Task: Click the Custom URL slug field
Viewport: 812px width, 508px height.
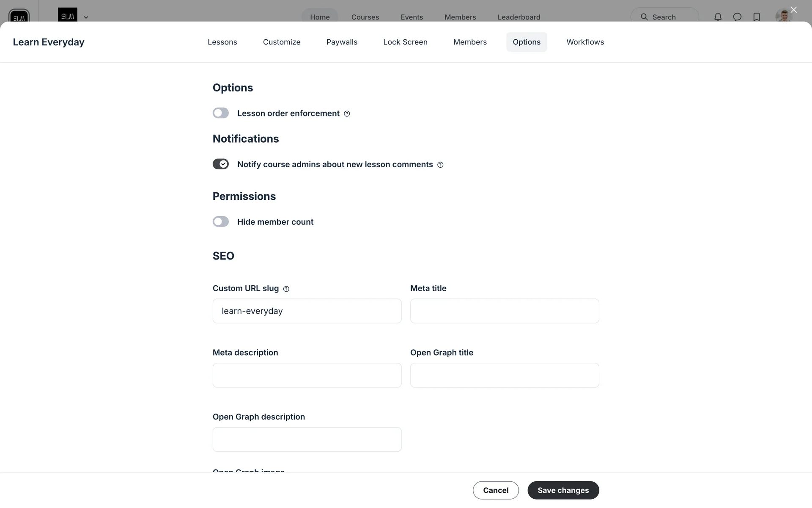Action: click(307, 311)
